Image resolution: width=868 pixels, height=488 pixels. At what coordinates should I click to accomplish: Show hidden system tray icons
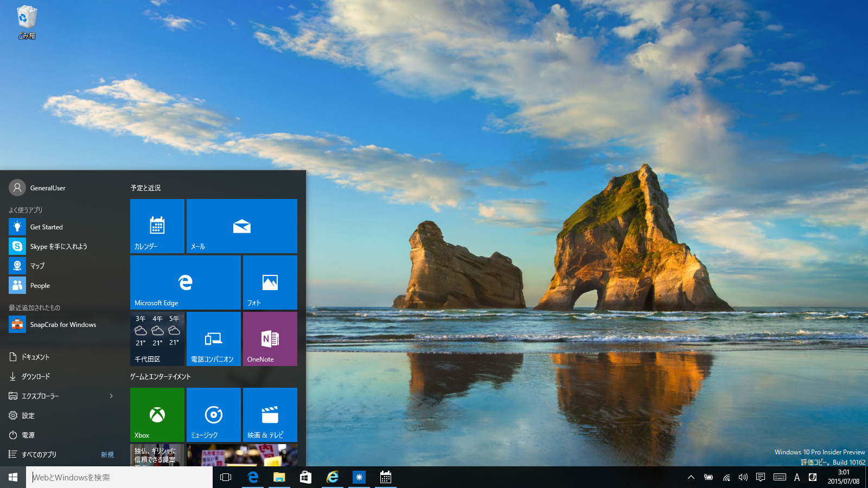click(691, 477)
